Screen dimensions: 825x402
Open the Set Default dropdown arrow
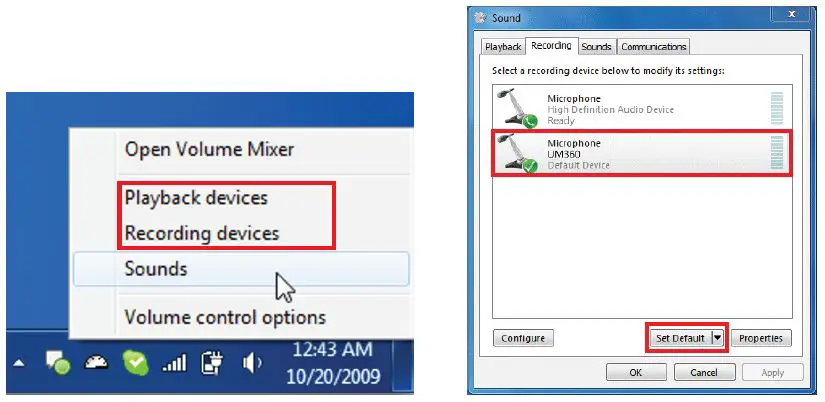coord(718,338)
